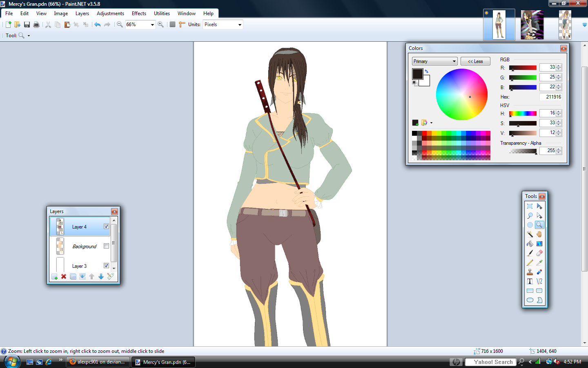Image resolution: width=588 pixels, height=368 pixels.
Task: Open the zoom percentage 66% dropdown
Action: point(152,25)
